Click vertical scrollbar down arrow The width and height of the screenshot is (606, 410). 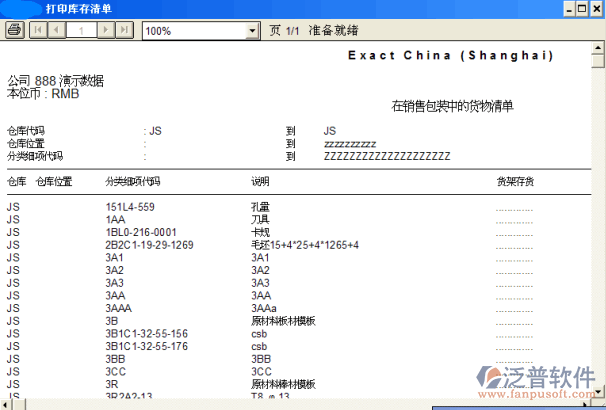pos(598,391)
